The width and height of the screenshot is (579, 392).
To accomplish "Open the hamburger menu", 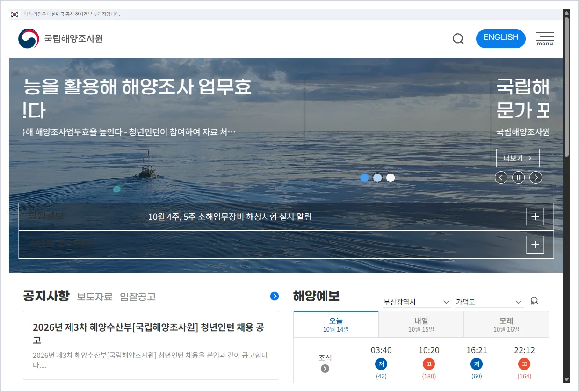I will (545, 39).
